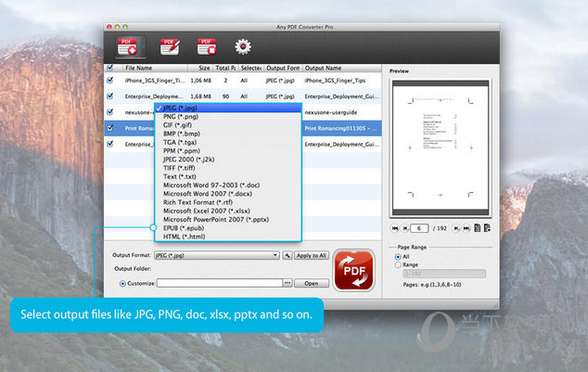Click the Total Pa column header
The image size is (588, 372).
coord(225,68)
